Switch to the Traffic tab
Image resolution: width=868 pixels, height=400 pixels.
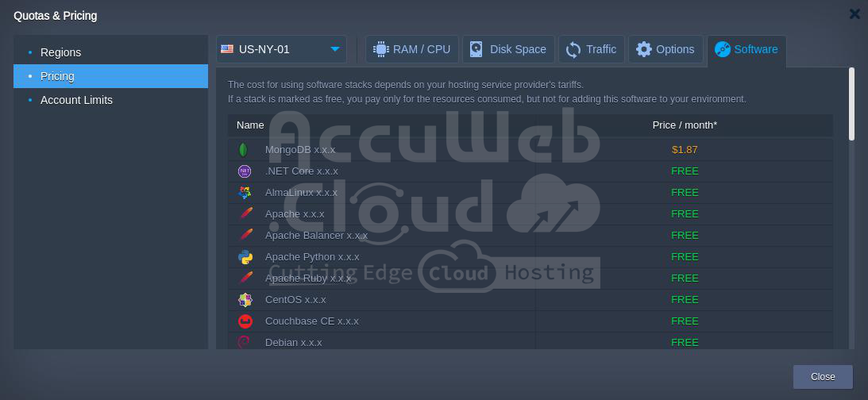tap(591, 49)
